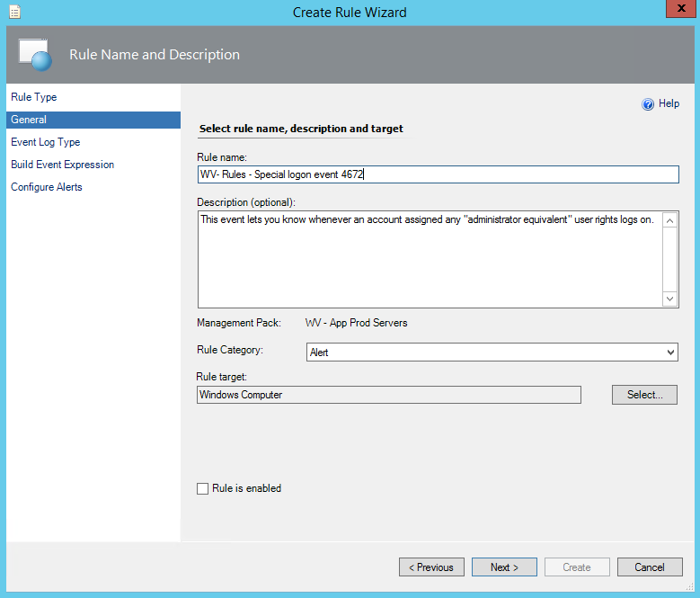Go to the Rule Type step
The image size is (700, 598).
point(34,97)
